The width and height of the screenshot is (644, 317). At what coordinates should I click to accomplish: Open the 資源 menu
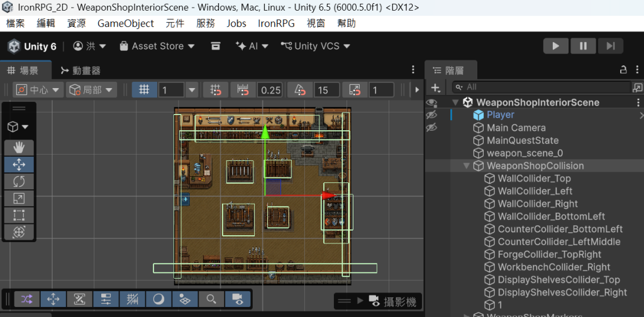point(77,23)
